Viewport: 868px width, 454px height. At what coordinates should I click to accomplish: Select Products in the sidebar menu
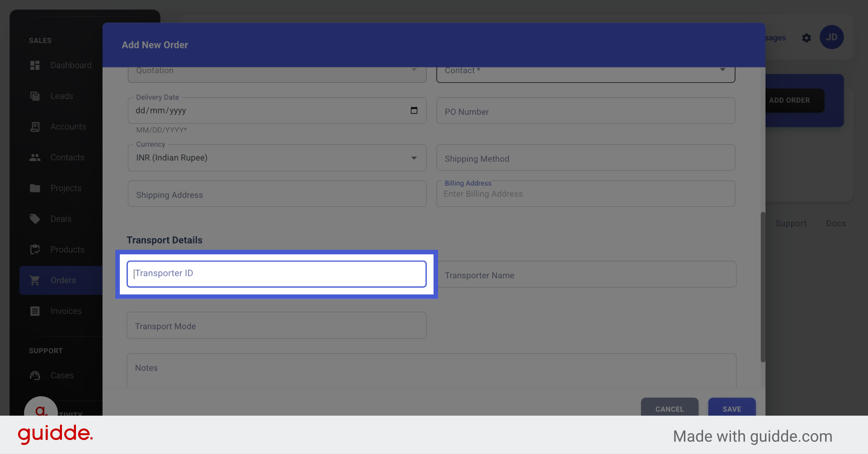(67, 249)
